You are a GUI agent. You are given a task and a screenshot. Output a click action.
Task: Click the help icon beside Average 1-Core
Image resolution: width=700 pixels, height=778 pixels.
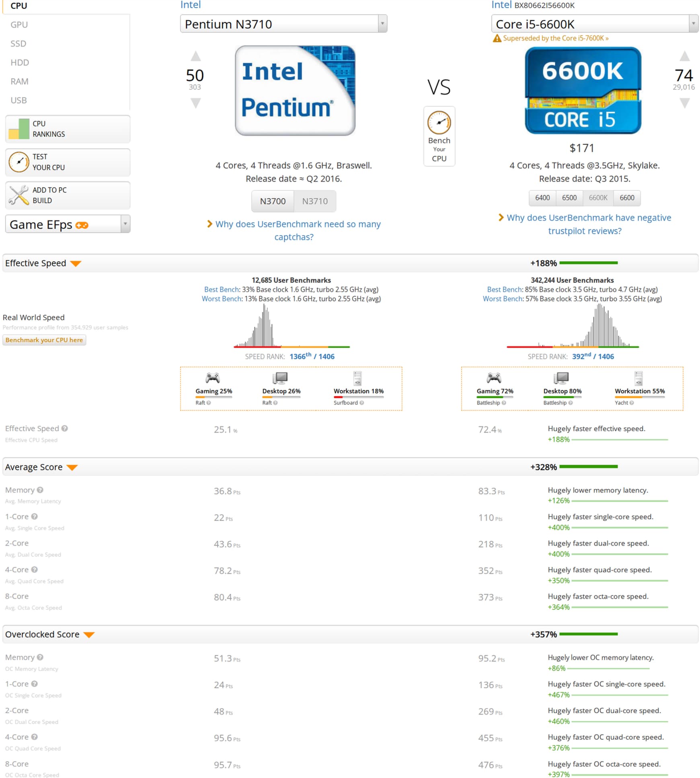coord(35,517)
